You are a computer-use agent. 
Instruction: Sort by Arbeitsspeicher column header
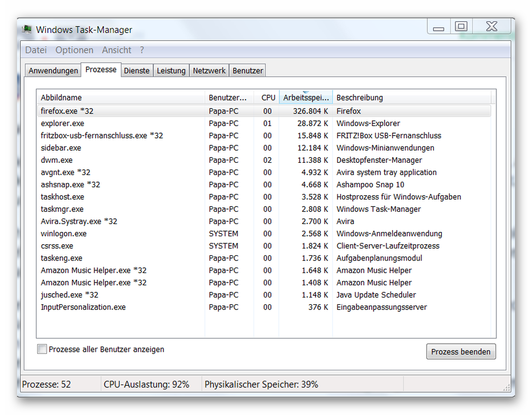[x=306, y=97]
